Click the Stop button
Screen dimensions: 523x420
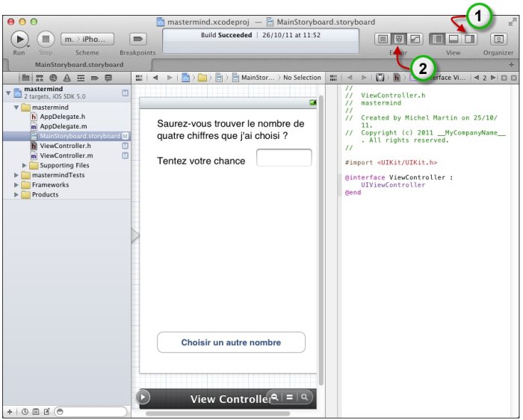[46, 40]
